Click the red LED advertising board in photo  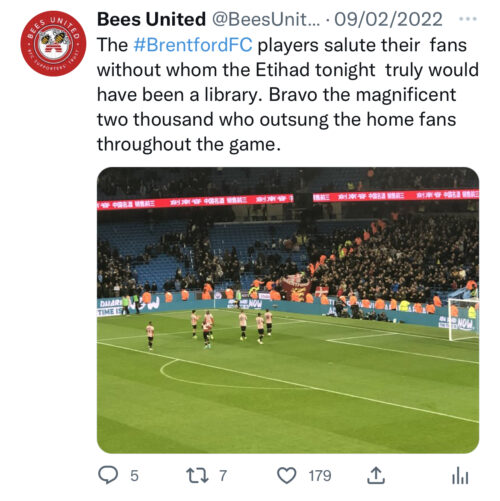(288, 201)
